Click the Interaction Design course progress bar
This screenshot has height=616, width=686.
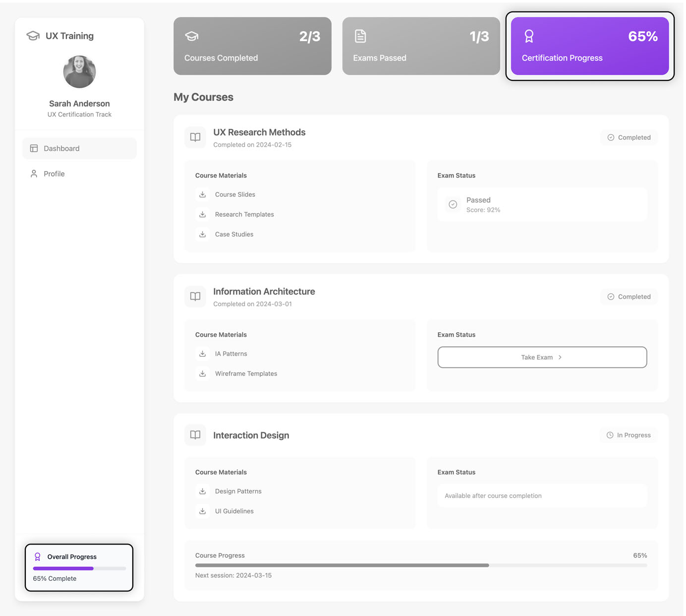coord(421,565)
